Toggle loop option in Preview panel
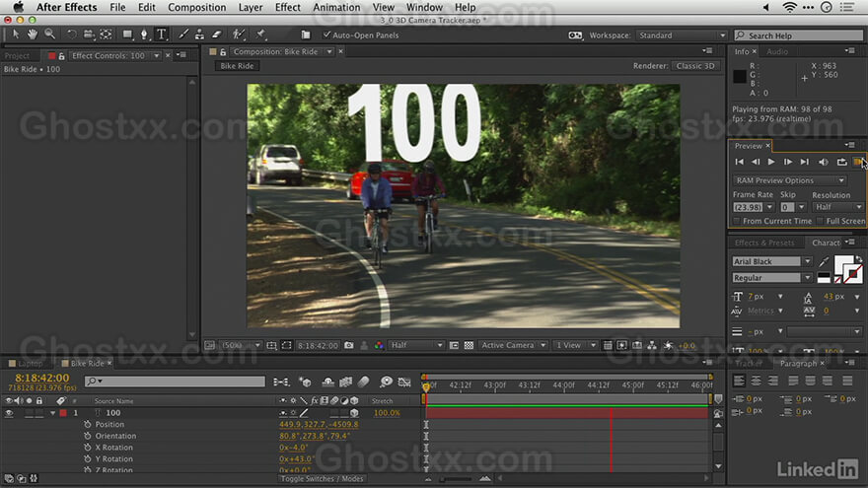The height and width of the screenshot is (488, 868). pos(841,162)
